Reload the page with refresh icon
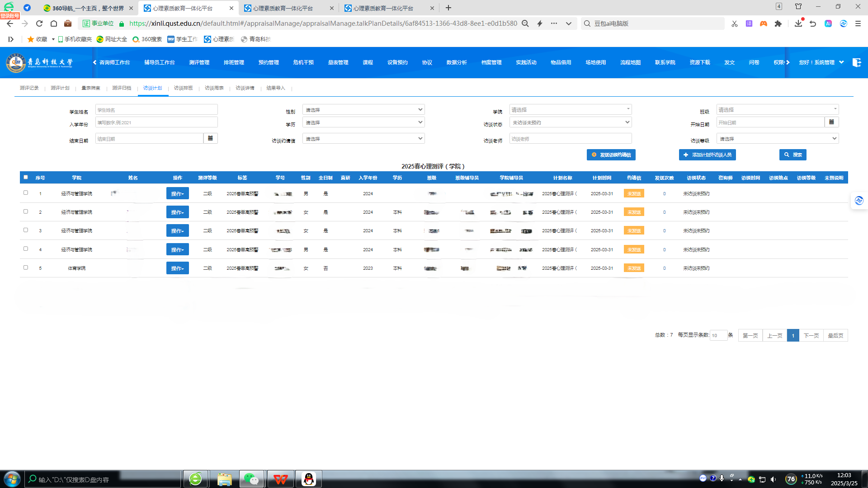The image size is (868, 488). click(x=39, y=23)
